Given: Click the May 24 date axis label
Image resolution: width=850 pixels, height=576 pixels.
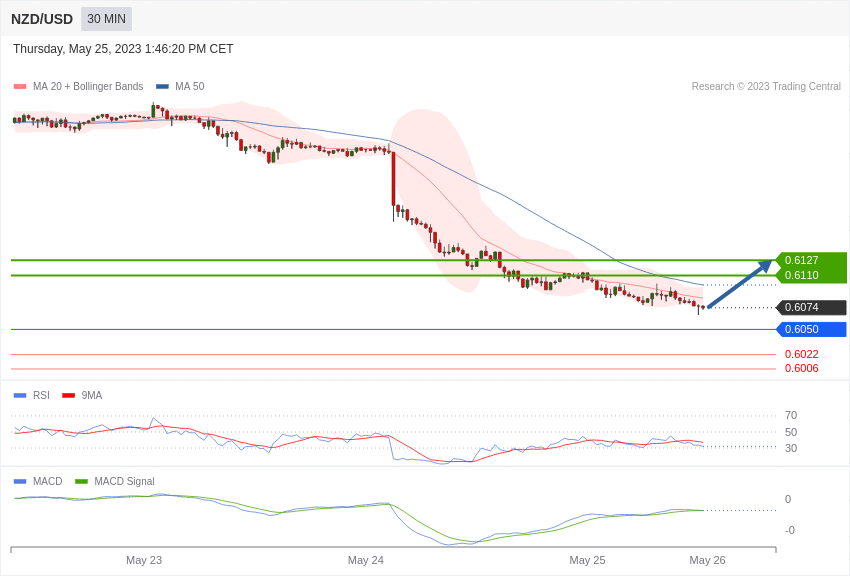Looking at the screenshot, I should tap(366, 560).
